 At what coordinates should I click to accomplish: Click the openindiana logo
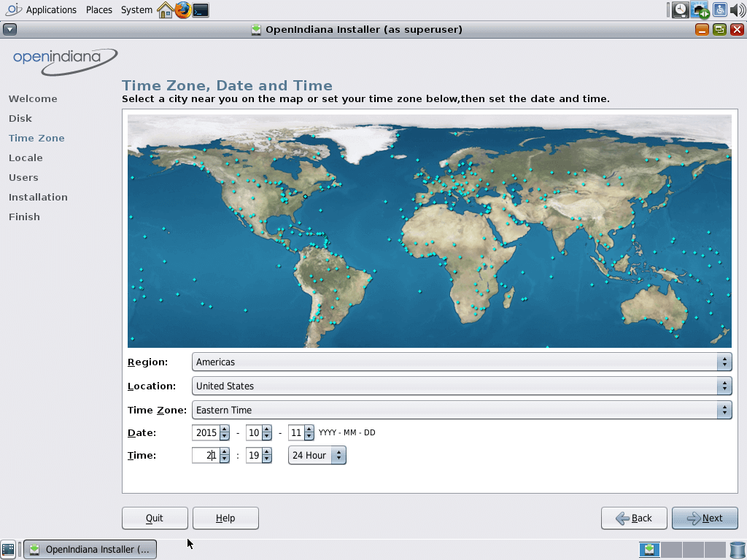(x=65, y=61)
